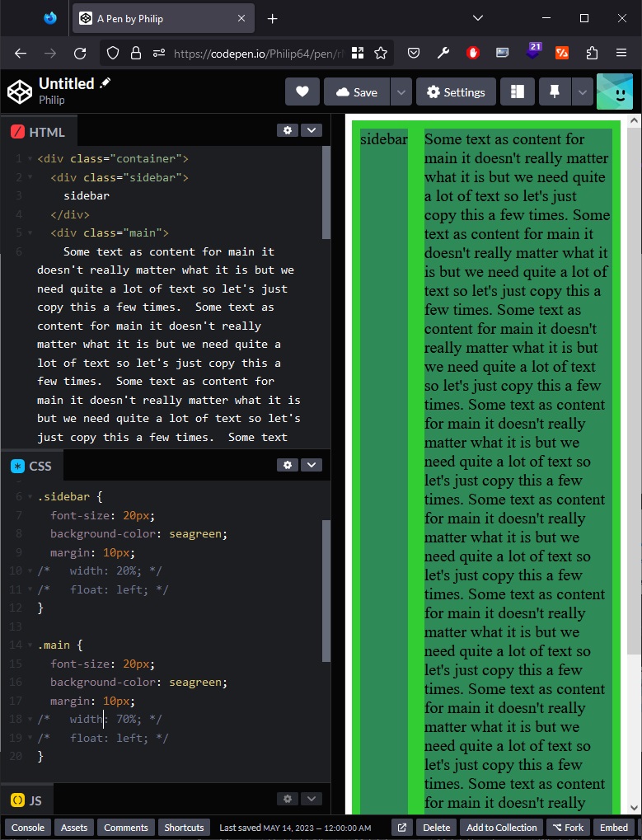Open a new browser tab
The width and height of the screenshot is (642, 840).
[273, 19]
